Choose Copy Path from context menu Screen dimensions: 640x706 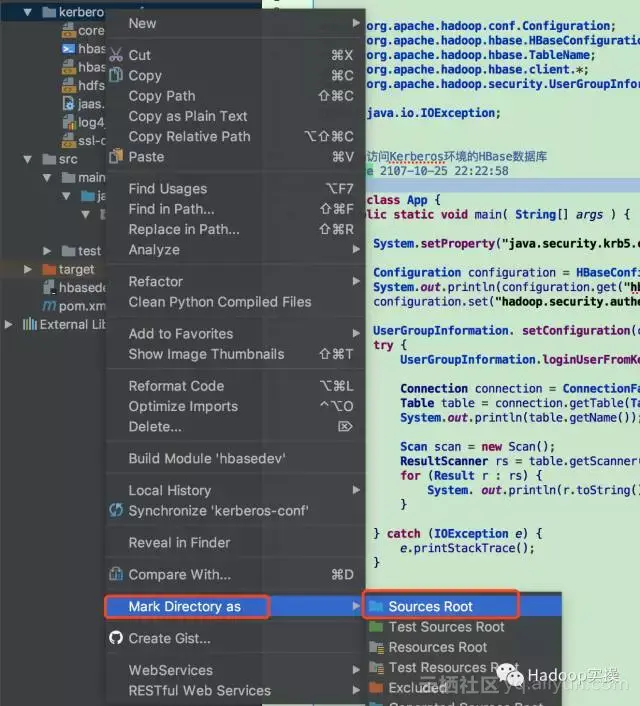(236, 95)
